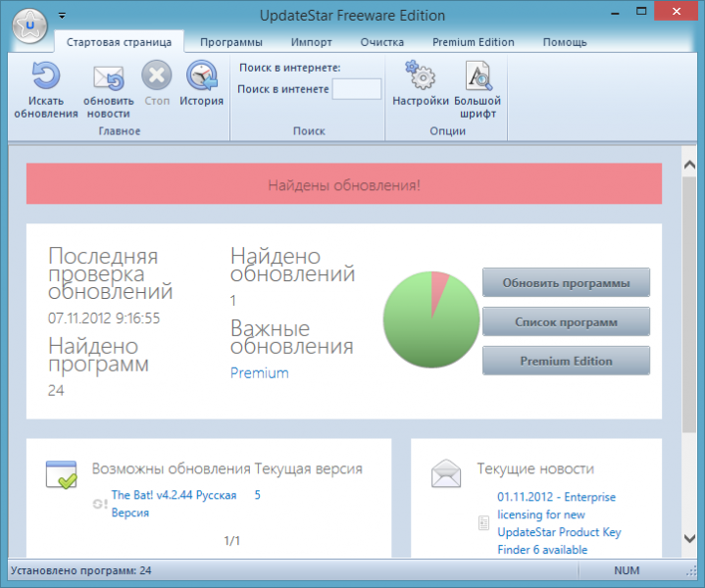Click the small document icon beside news item
The width and height of the screenshot is (705, 588).
pos(483,522)
